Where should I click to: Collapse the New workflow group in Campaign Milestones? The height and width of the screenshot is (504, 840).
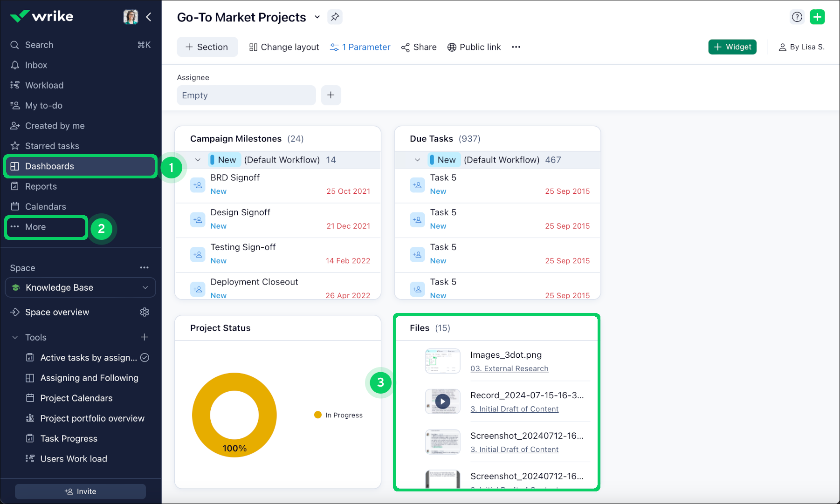pyautogui.click(x=198, y=159)
